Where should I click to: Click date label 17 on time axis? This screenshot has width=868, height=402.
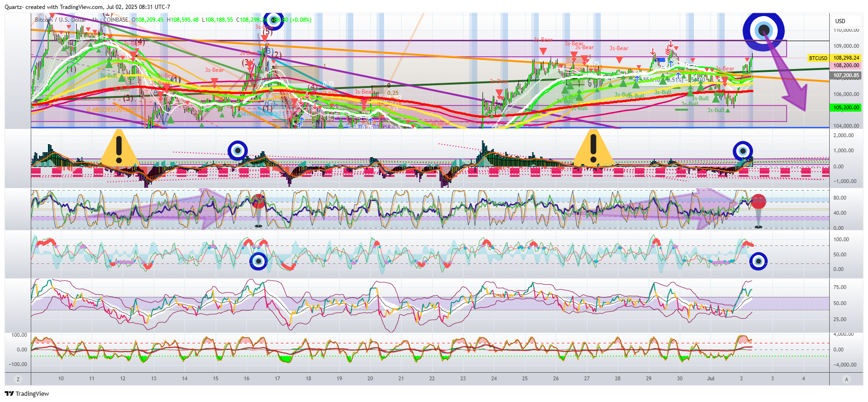278,378
